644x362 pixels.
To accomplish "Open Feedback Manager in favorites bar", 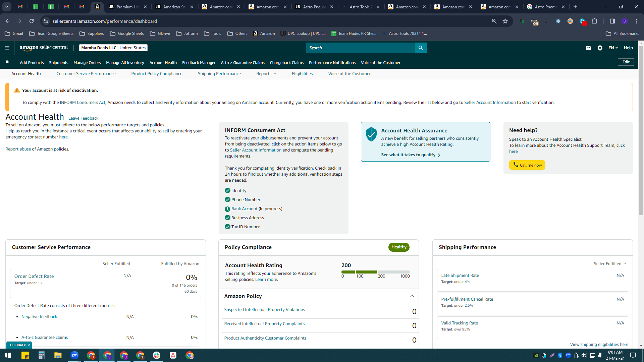I will pos(199,63).
